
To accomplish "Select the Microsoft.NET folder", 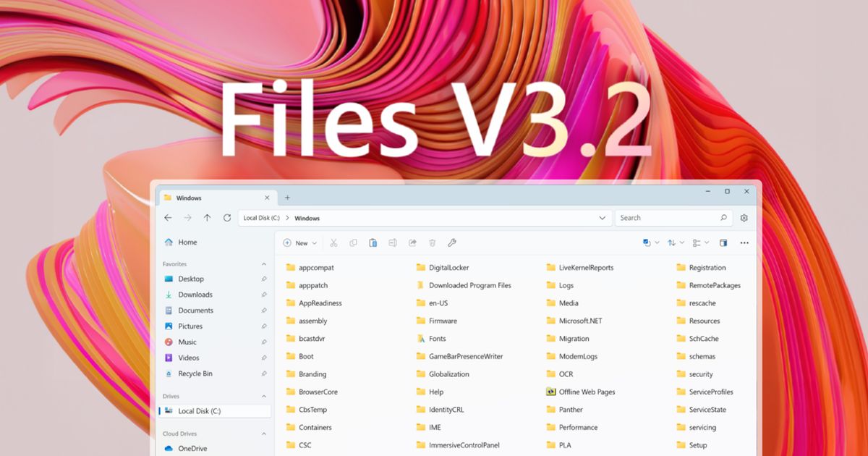I will point(574,321).
